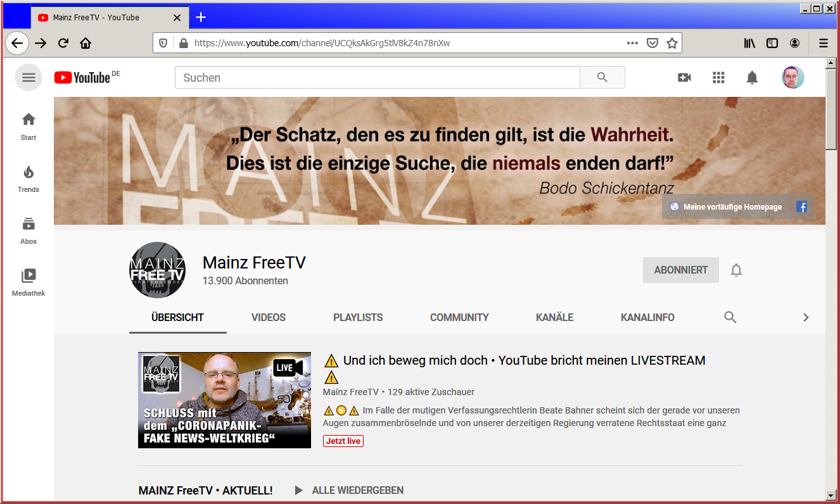
Task: View site security padlock info
Action: [x=184, y=43]
